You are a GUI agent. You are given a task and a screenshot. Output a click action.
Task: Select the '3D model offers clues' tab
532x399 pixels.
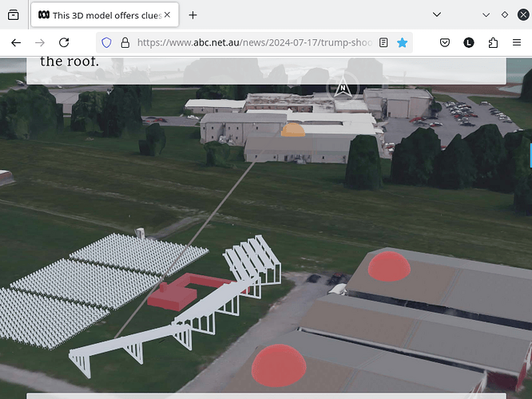pyautogui.click(x=100, y=15)
